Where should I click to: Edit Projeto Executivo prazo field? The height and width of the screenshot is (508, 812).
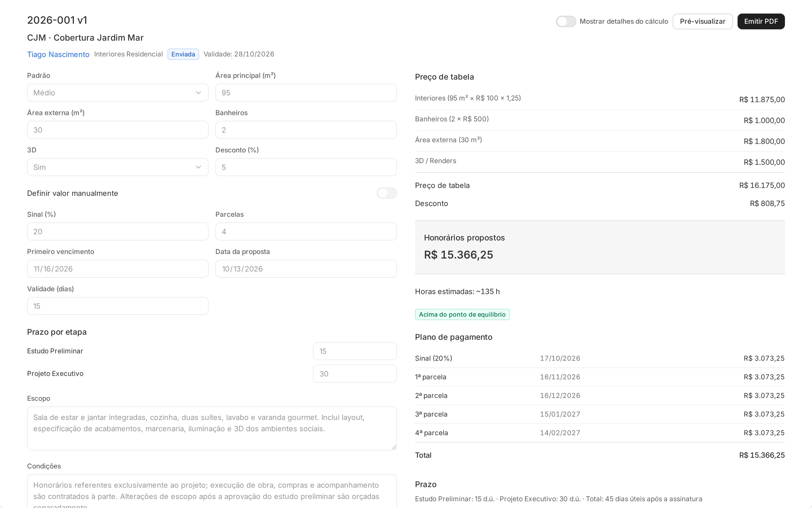click(355, 374)
